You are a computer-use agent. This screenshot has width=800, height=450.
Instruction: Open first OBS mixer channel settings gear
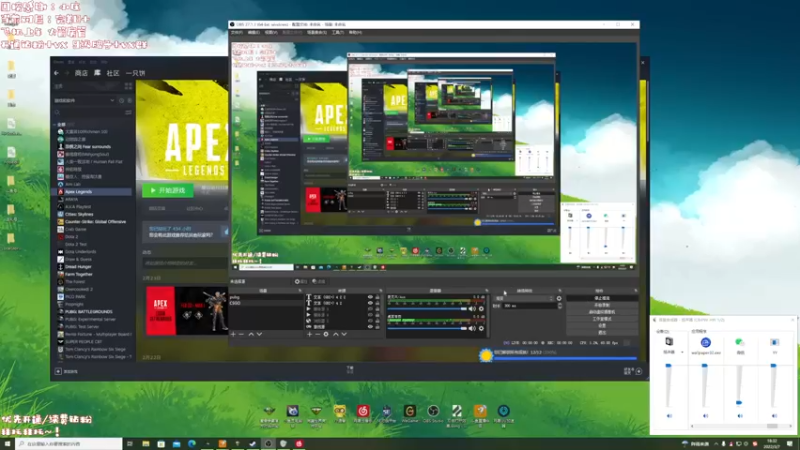point(481,309)
